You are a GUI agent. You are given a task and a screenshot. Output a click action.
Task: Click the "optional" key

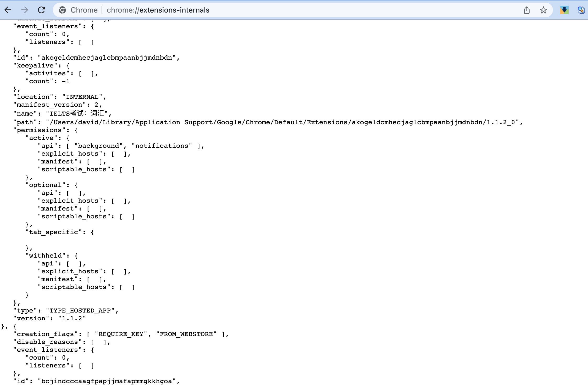tap(46, 185)
